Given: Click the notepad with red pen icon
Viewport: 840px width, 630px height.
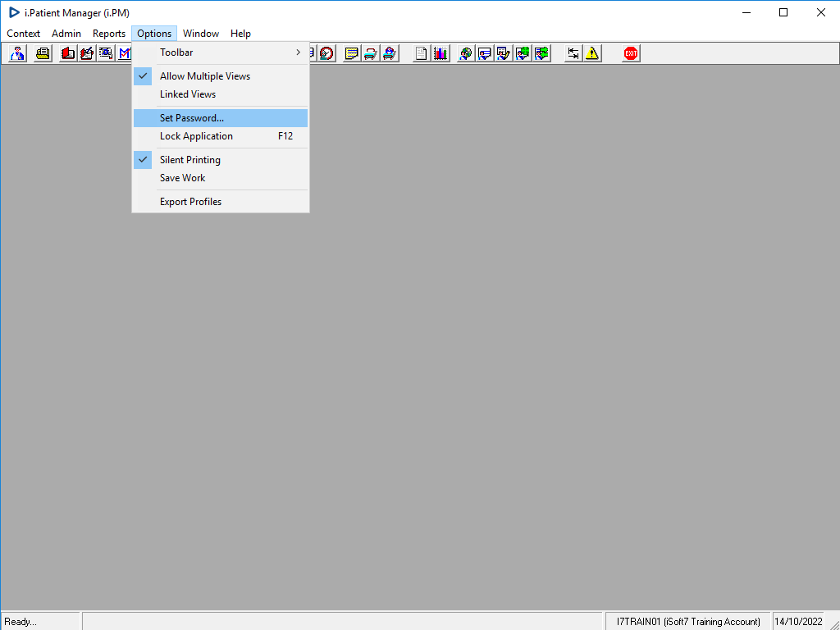Looking at the screenshot, I should click(x=87, y=53).
